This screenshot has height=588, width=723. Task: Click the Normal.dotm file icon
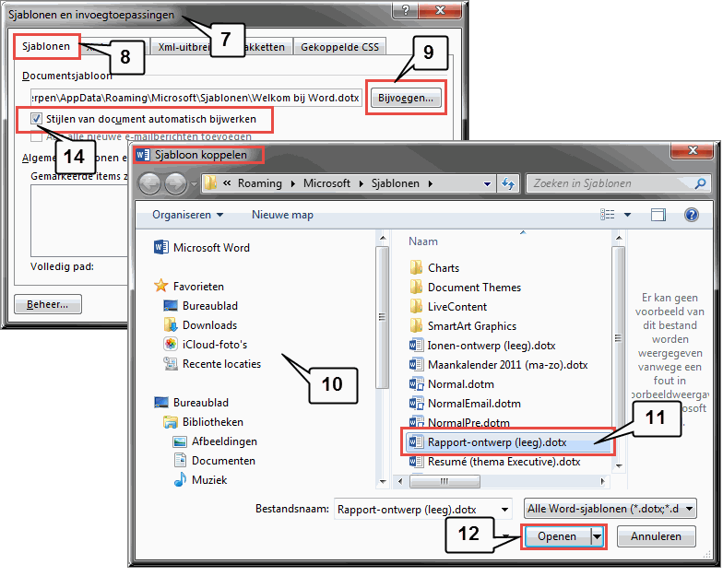pyautogui.click(x=417, y=383)
